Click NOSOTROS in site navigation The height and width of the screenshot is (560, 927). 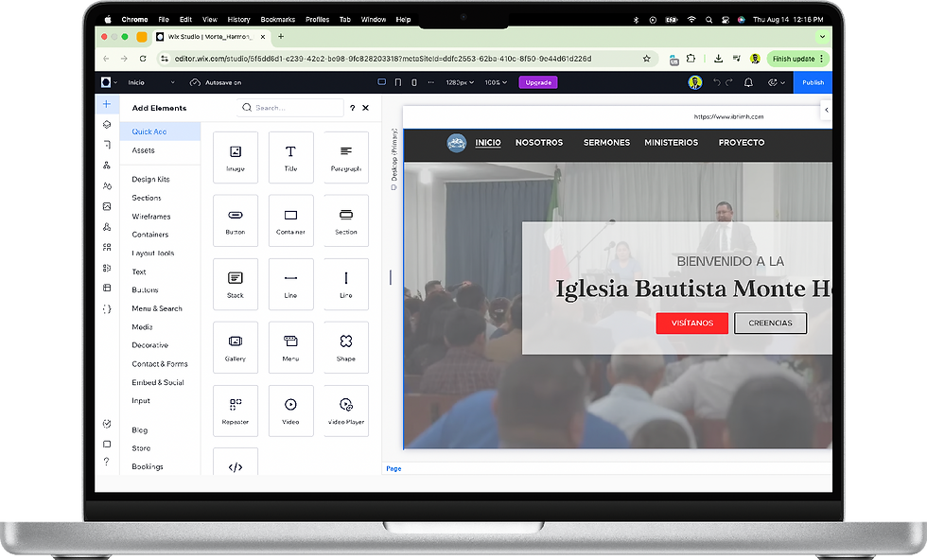(x=538, y=143)
